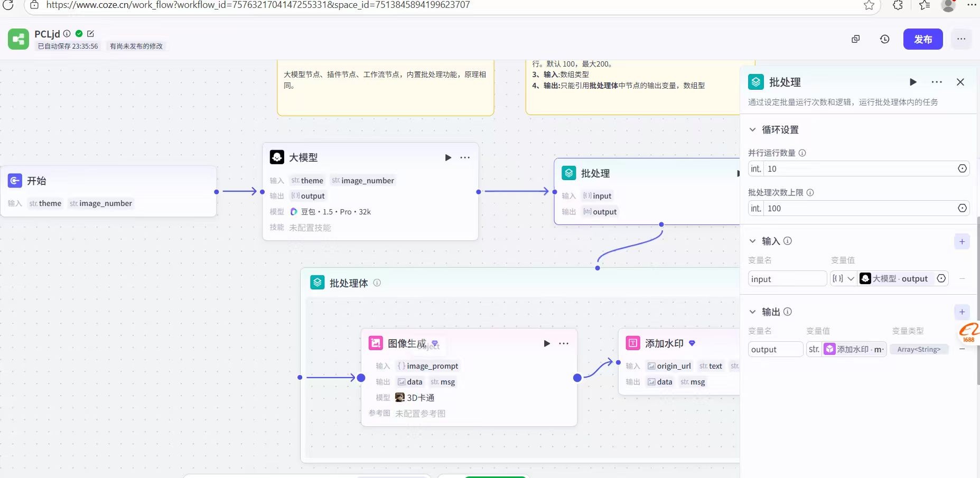Run the 大模型 node with its play icon

point(448,157)
